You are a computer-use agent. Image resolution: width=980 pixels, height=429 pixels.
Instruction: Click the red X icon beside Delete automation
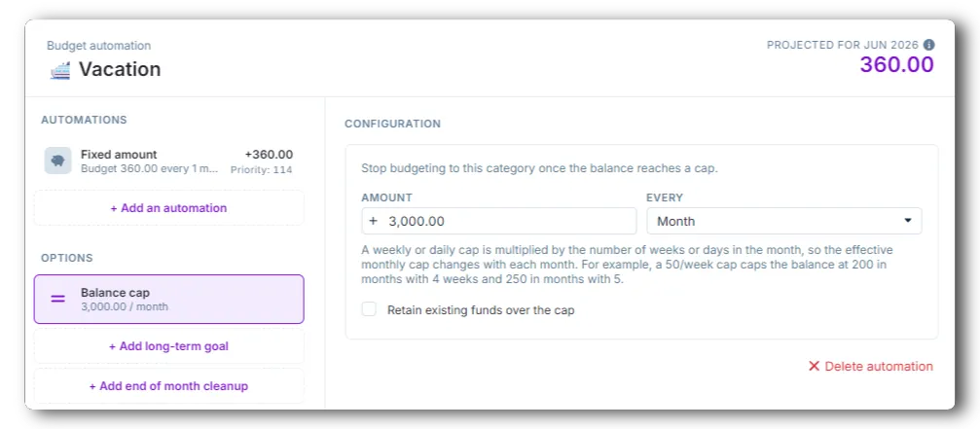point(814,367)
